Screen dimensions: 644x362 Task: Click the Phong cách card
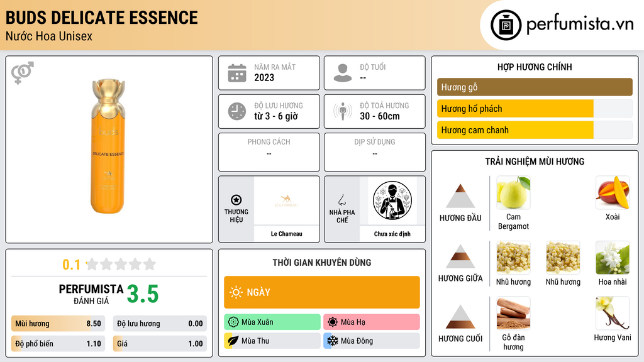269,152
